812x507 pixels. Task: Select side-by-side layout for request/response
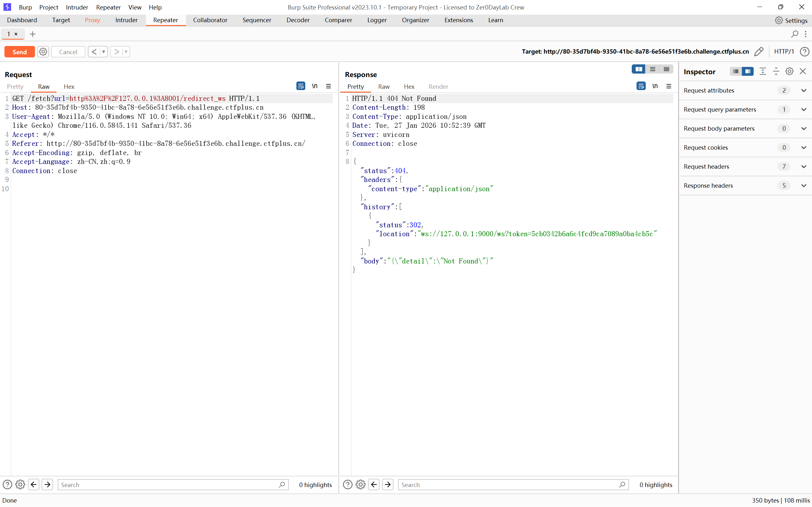638,69
